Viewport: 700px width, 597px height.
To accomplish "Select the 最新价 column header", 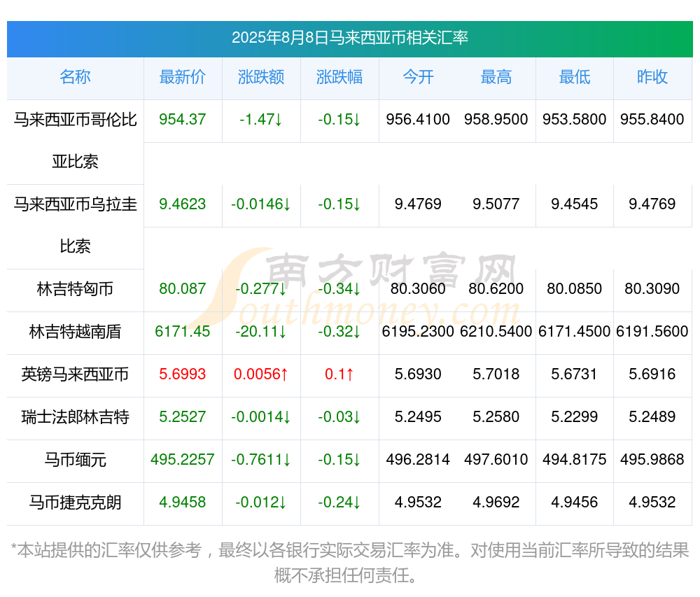I will click(x=183, y=77).
